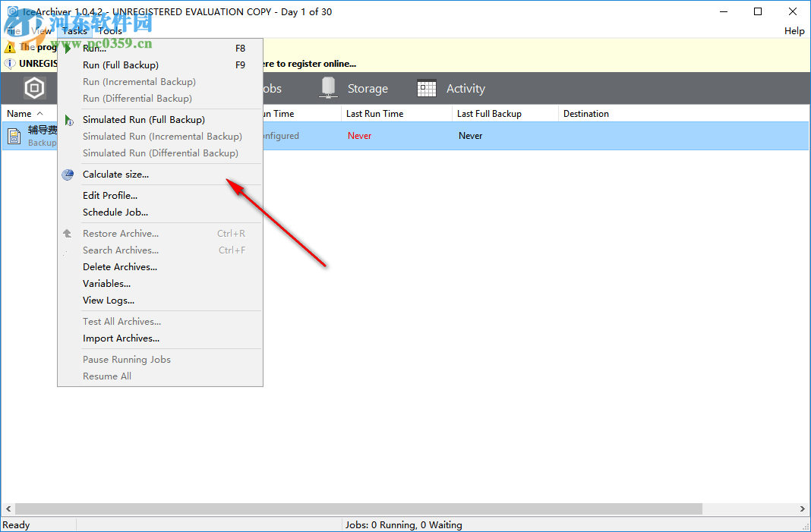
Task: Click the scrollbar left arrow
Action: coord(8,508)
